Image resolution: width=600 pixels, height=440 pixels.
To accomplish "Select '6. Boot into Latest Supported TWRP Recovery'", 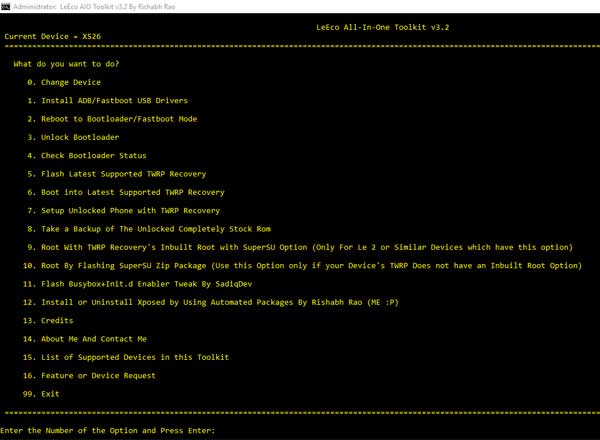I will pyautogui.click(x=126, y=192).
